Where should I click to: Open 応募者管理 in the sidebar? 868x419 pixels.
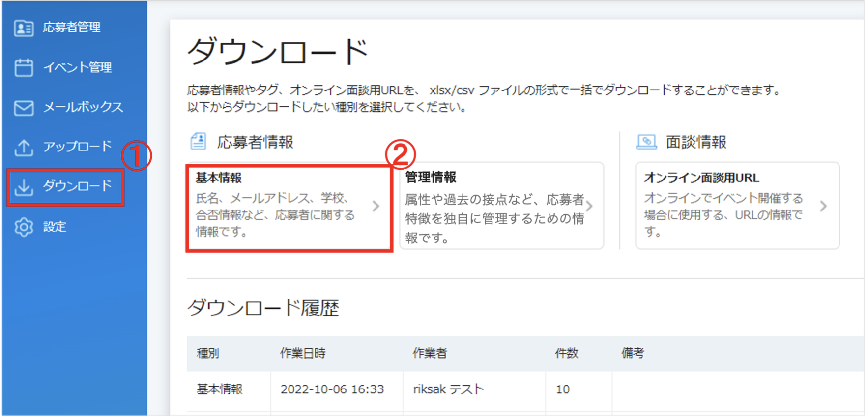click(71, 28)
